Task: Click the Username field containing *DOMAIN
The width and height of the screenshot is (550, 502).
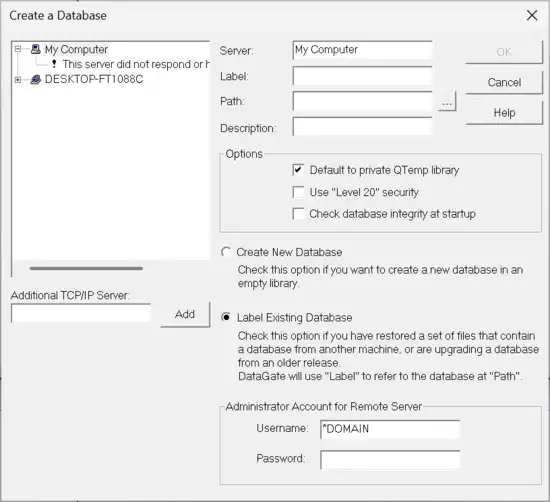Action: point(390,429)
